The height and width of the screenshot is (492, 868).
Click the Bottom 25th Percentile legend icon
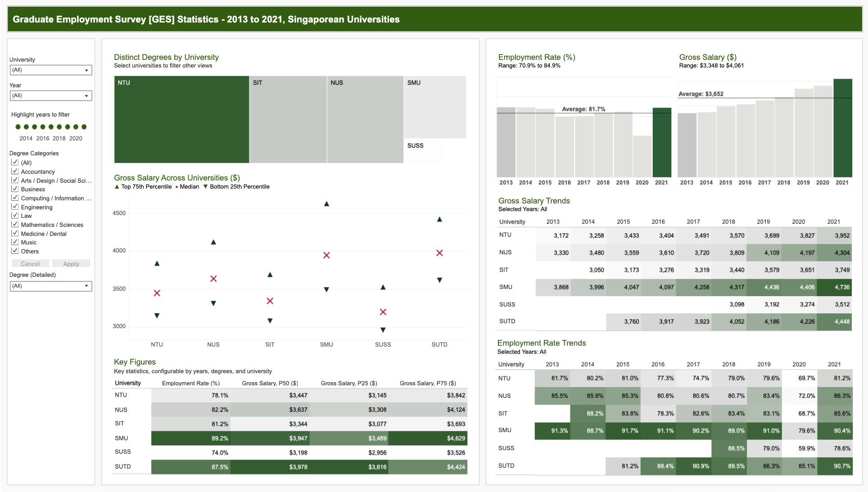pos(206,187)
